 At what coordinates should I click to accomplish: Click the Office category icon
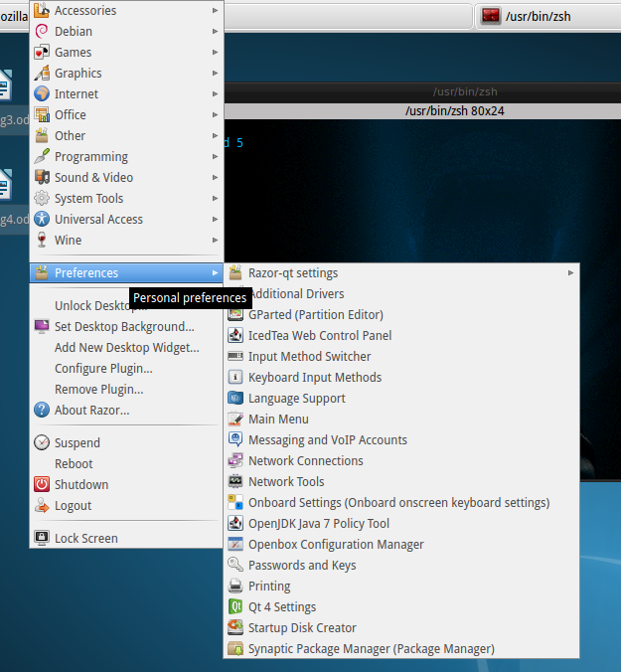point(42,115)
